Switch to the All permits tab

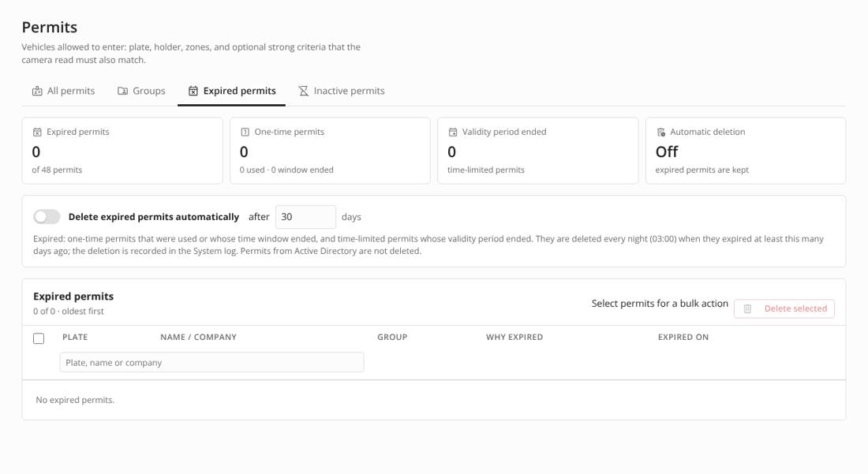(x=64, y=91)
